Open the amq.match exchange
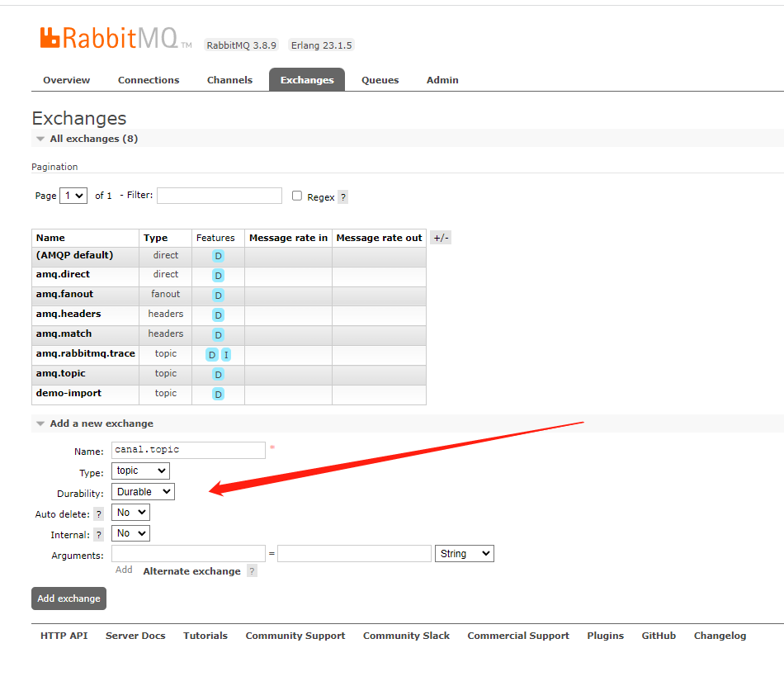 pyautogui.click(x=64, y=334)
